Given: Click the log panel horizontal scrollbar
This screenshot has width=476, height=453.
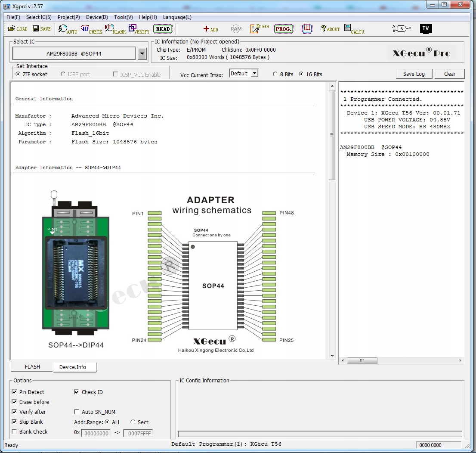Looking at the screenshot, I should pyautogui.click(x=362, y=360).
